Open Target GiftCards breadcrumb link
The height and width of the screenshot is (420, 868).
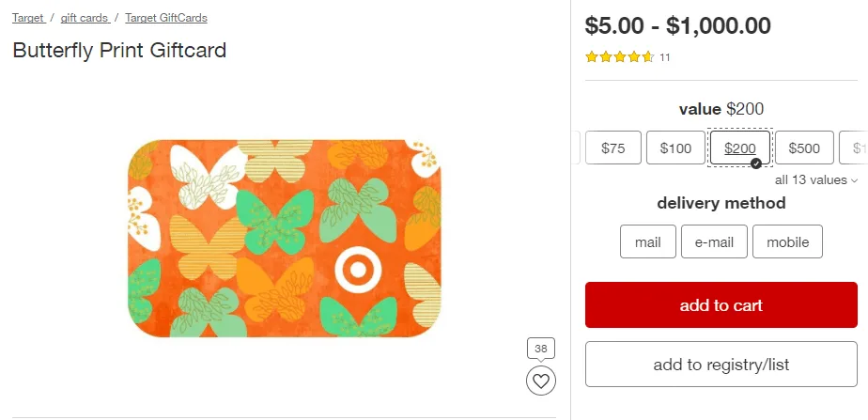(x=166, y=18)
